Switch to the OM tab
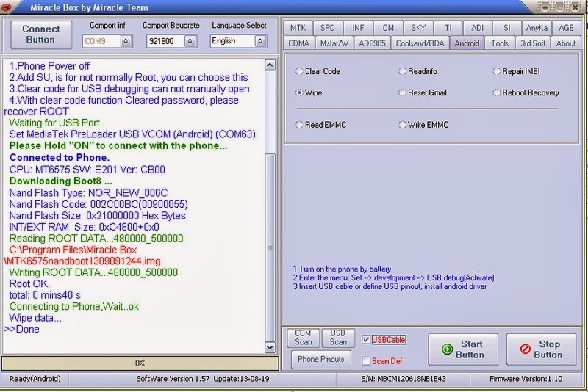Image resolution: width=588 pixels, height=392 pixels. coord(388,28)
